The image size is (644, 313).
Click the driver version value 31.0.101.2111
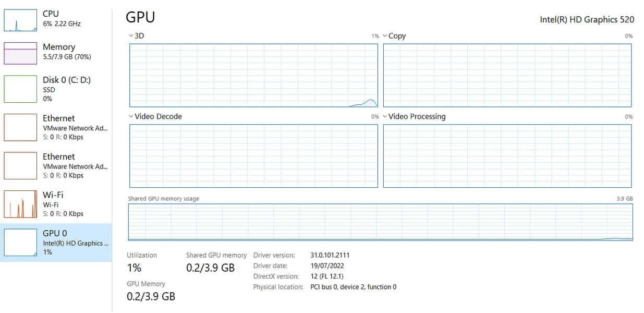(x=330, y=255)
